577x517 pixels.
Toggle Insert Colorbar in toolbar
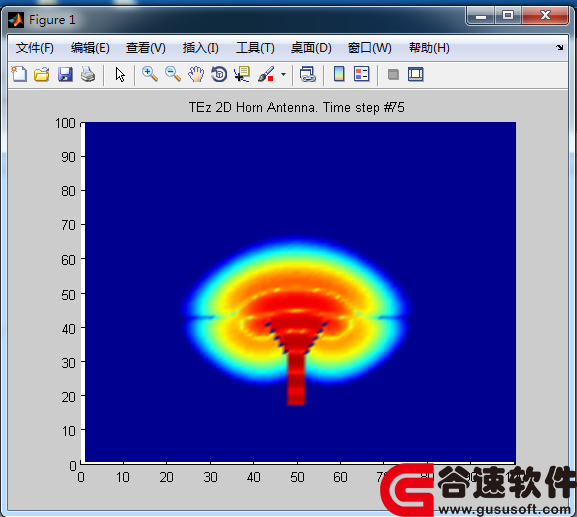[x=339, y=74]
